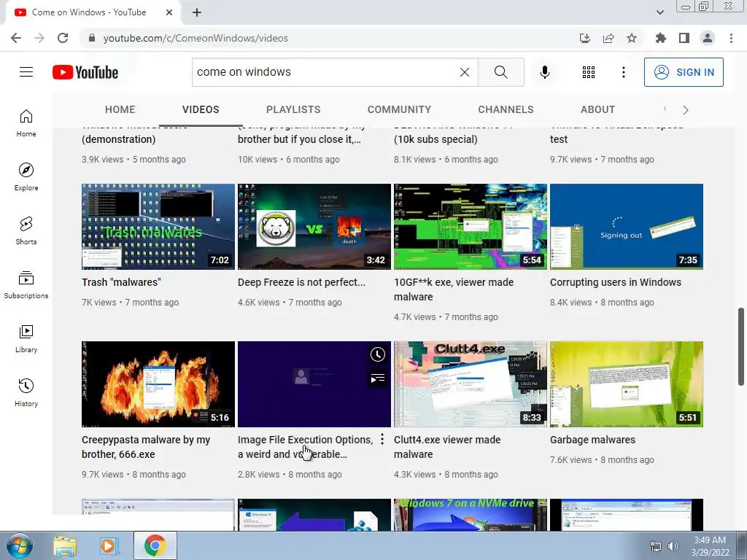Show more channel tabs with right chevron
The width and height of the screenshot is (747, 560).
(x=686, y=110)
